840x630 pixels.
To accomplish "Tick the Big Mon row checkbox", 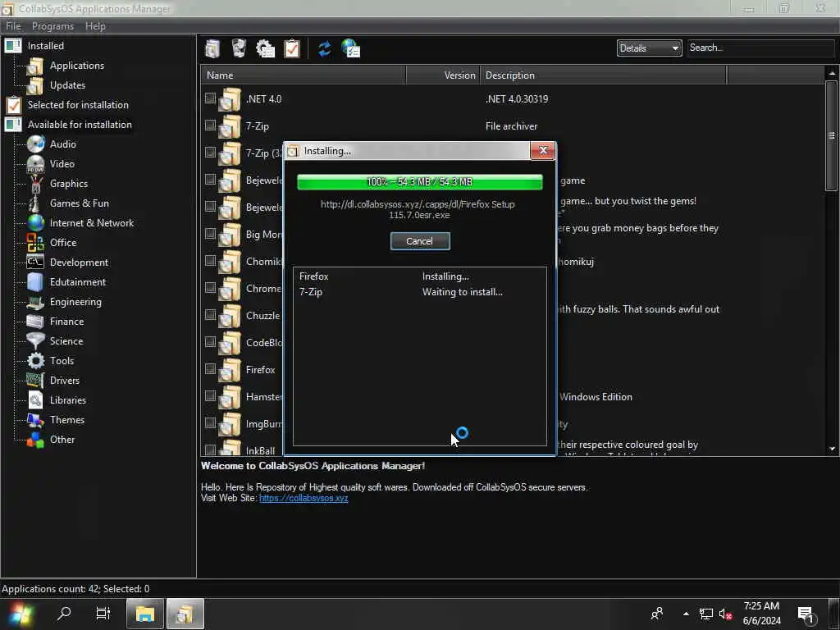I will [x=210, y=234].
